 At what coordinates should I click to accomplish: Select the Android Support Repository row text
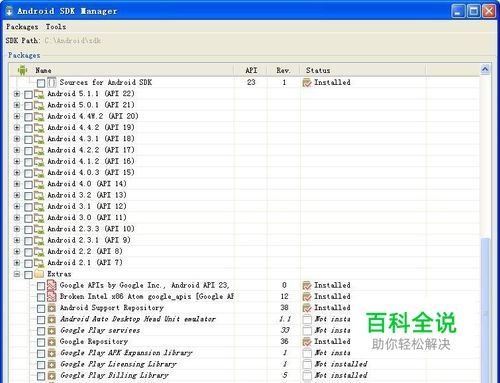tap(112, 308)
